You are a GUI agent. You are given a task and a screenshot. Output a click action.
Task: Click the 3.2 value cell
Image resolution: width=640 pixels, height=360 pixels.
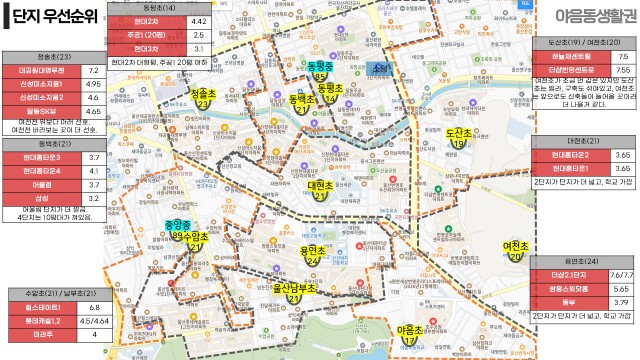93,199
